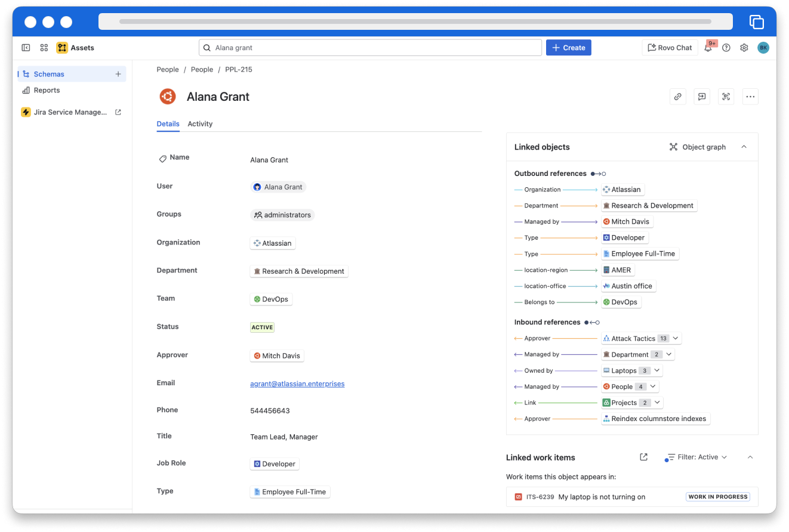789x532 pixels.
Task: Open the Object graph view
Action: [x=697, y=147]
